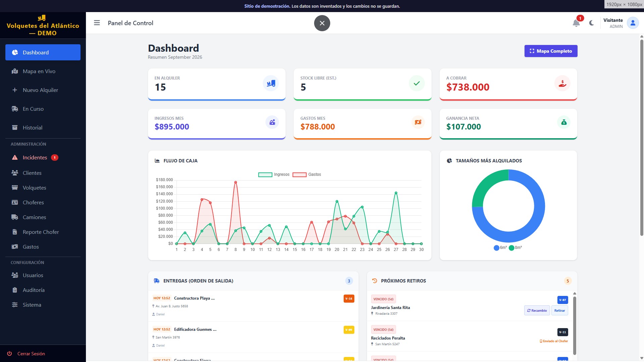Image resolution: width=644 pixels, height=362 pixels.
Task: Click the Stock Libre checkmark icon
Action: click(417, 83)
